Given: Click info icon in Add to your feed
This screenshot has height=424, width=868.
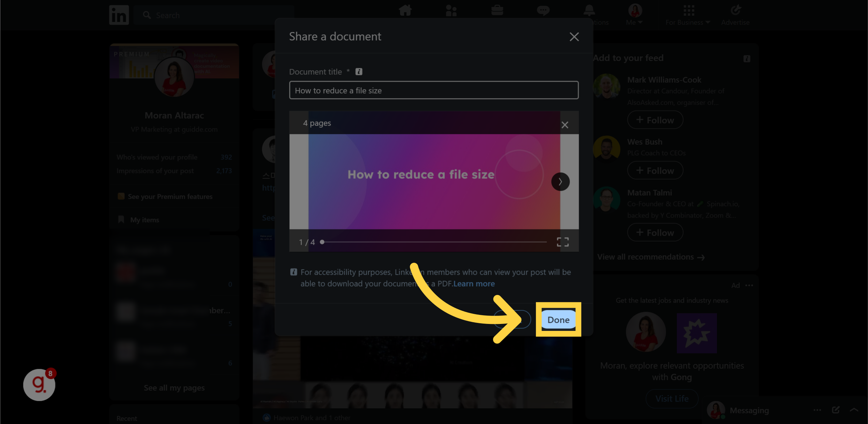Looking at the screenshot, I should [747, 59].
